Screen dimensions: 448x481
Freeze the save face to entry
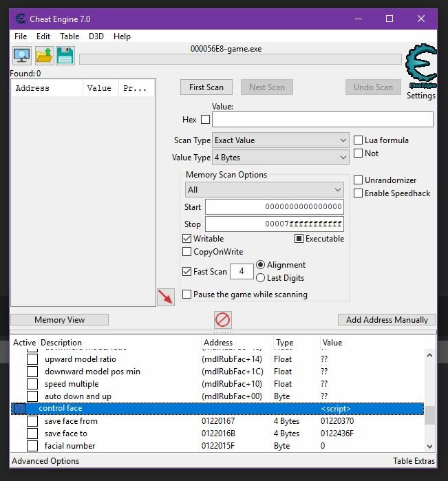tap(32, 434)
